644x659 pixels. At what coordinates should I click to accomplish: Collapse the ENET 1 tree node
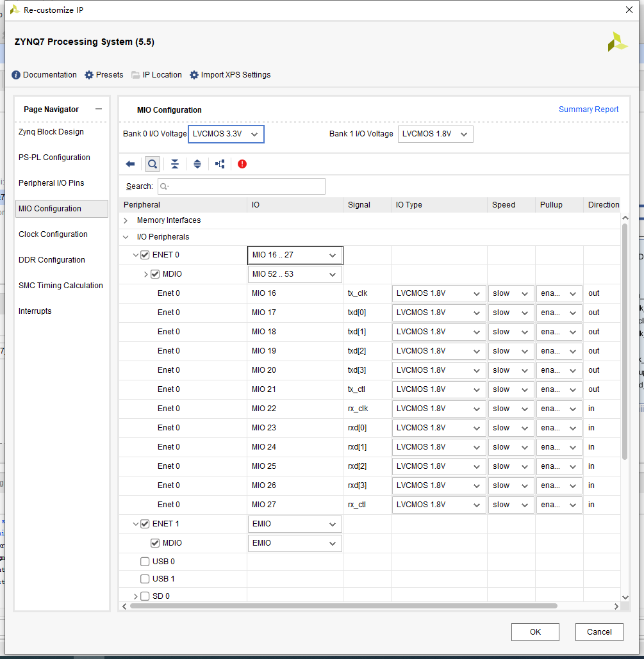pyautogui.click(x=135, y=524)
